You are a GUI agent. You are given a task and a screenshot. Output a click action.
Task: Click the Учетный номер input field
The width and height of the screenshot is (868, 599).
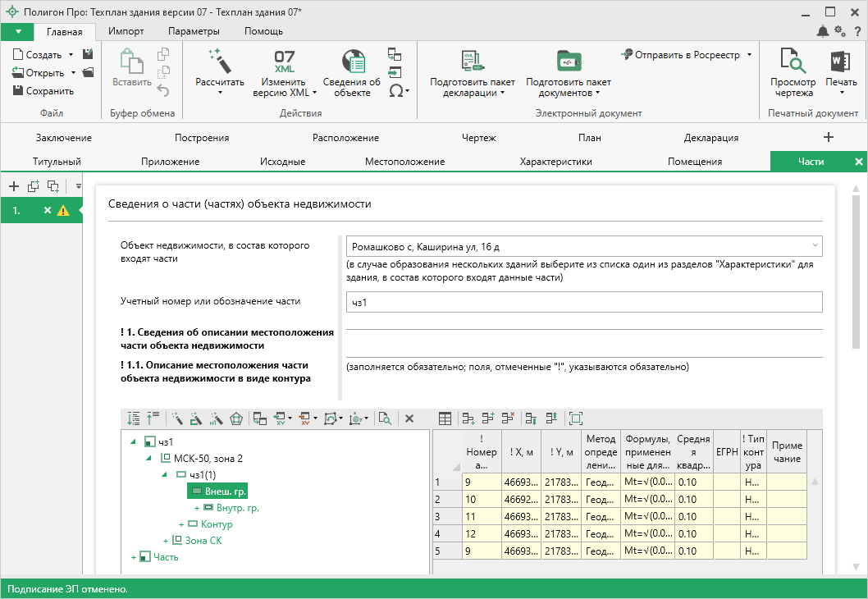583,302
